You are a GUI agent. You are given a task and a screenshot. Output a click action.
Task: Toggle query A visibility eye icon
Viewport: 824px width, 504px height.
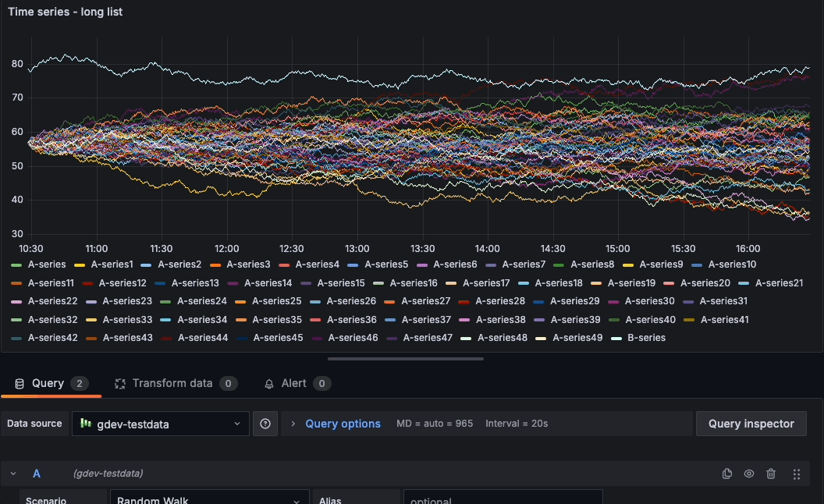[749, 474]
